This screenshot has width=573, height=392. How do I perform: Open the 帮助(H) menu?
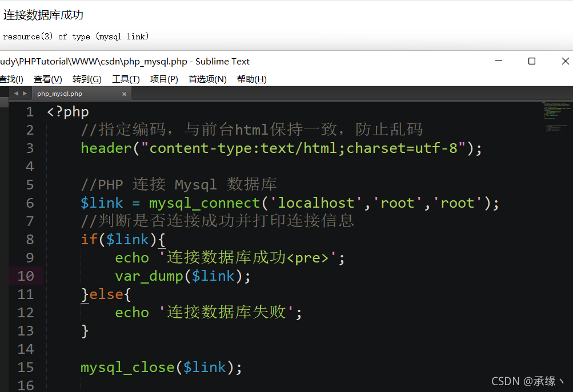pyautogui.click(x=252, y=79)
